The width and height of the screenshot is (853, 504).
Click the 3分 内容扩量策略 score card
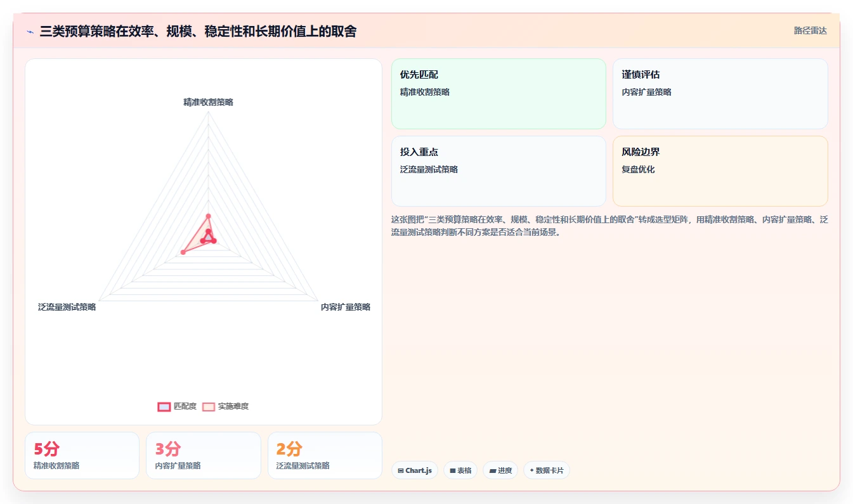pos(204,456)
